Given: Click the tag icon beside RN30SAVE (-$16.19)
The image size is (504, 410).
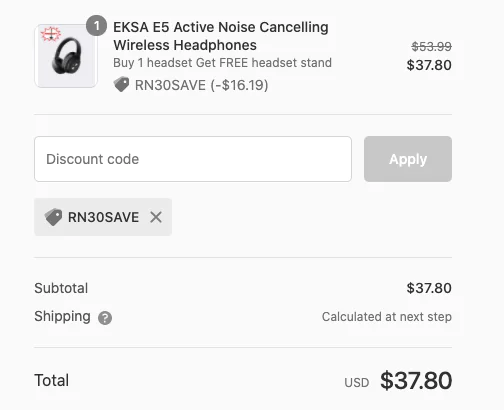Looking at the screenshot, I should point(121,84).
